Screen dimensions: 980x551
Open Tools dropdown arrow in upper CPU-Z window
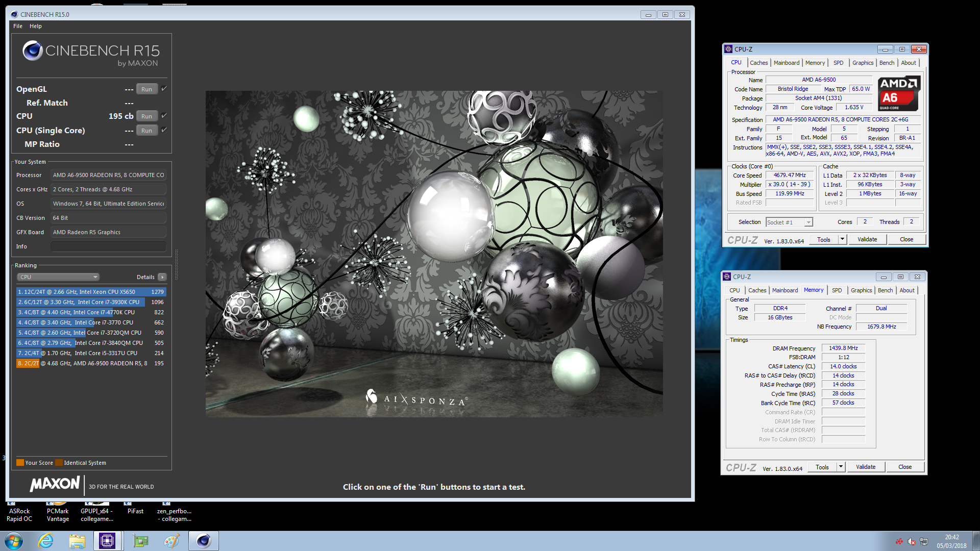[x=842, y=239]
